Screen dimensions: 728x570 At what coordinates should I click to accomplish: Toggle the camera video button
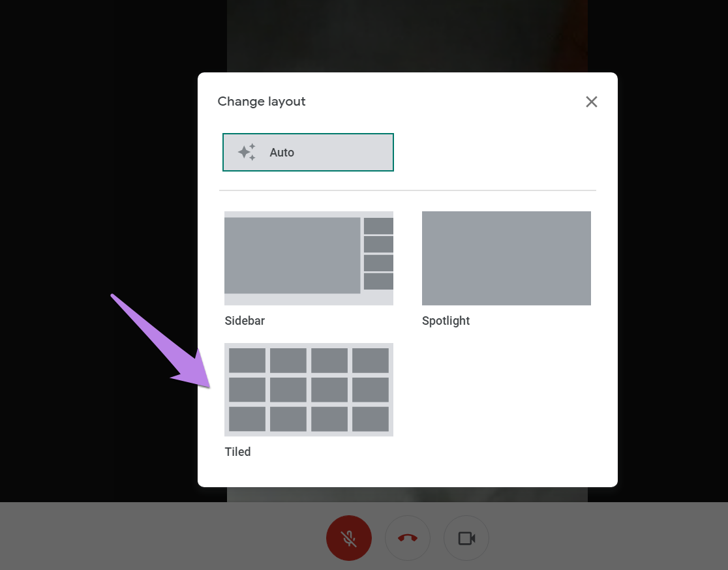coord(466,538)
